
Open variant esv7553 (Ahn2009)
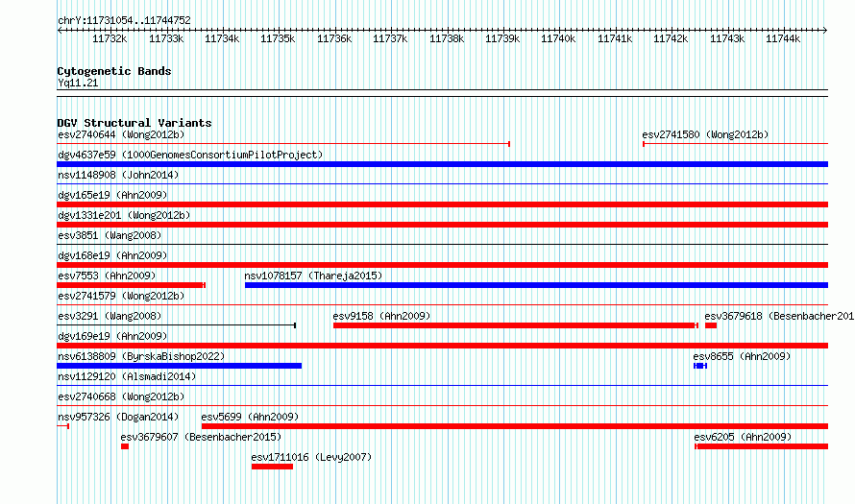click(107, 276)
